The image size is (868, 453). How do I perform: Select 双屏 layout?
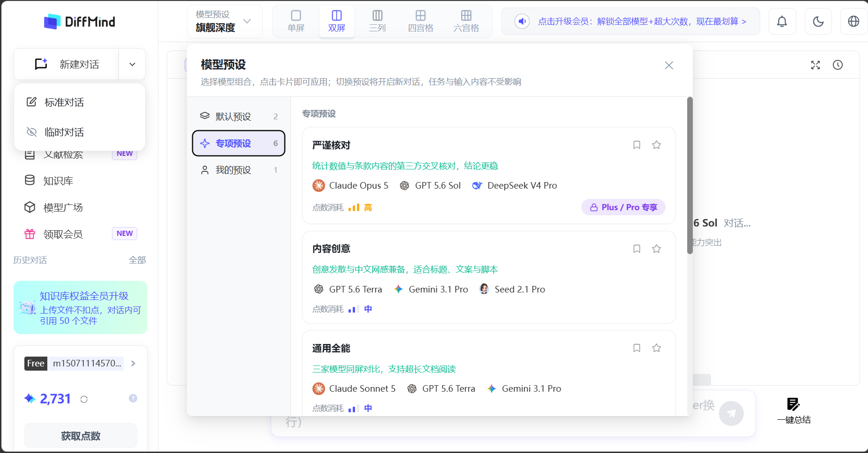(x=336, y=22)
